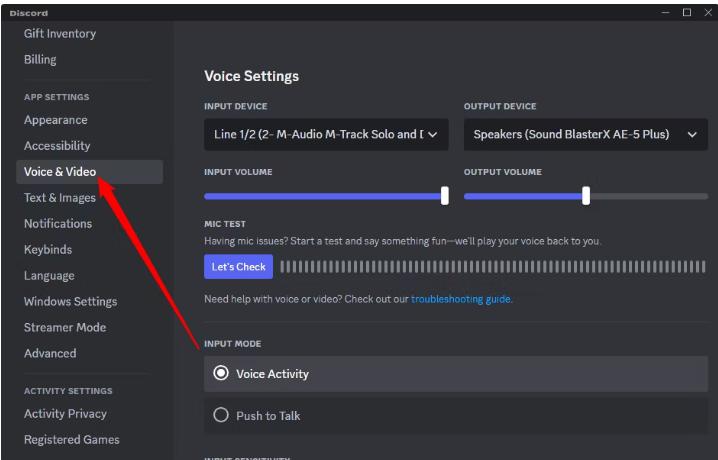Open Streamer Mode settings

[65, 327]
